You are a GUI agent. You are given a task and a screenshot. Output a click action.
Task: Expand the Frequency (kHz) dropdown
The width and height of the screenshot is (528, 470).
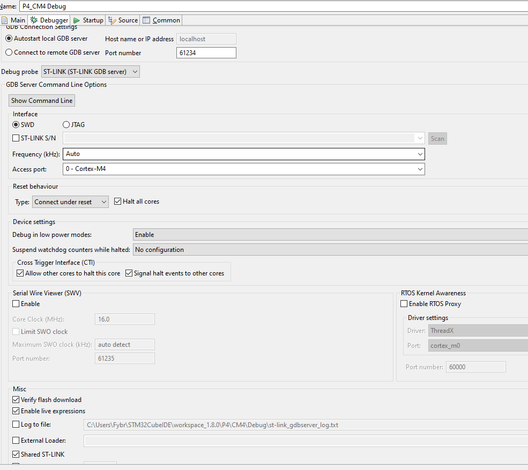tap(243, 154)
